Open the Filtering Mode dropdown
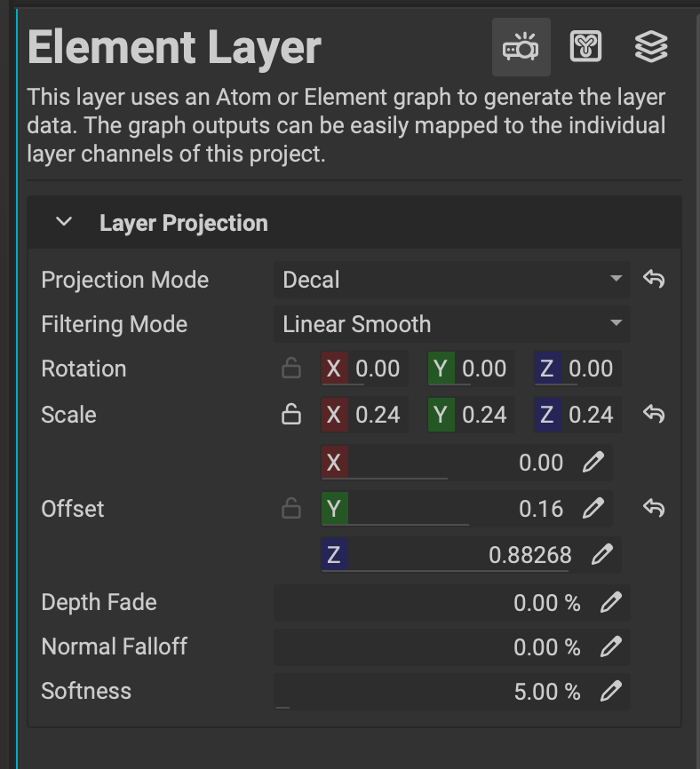The width and height of the screenshot is (700, 769). pos(451,324)
